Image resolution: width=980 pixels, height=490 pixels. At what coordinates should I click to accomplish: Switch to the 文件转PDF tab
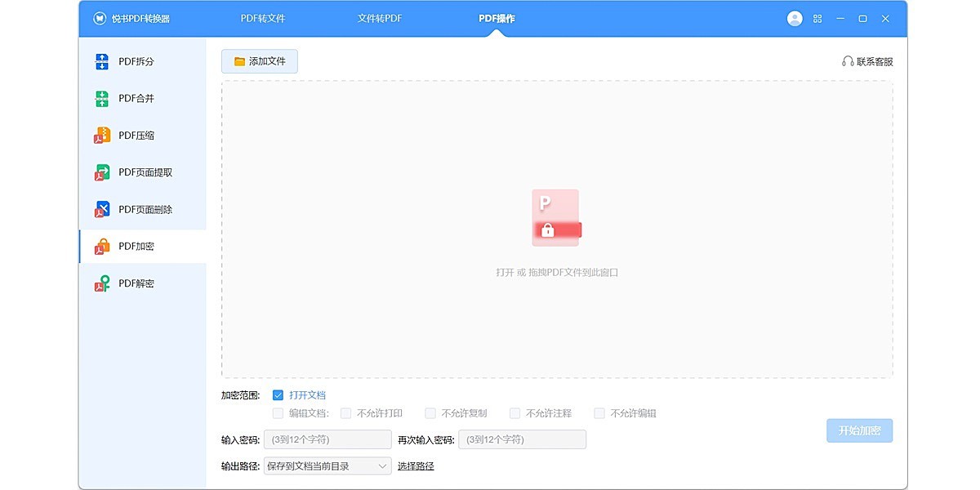click(x=379, y=17)
